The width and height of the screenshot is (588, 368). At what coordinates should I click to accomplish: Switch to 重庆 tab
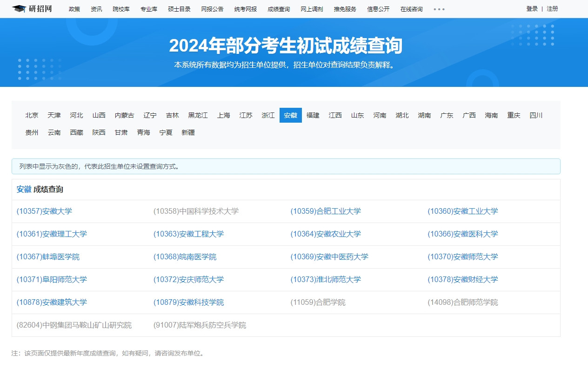[x=514, y=115]
